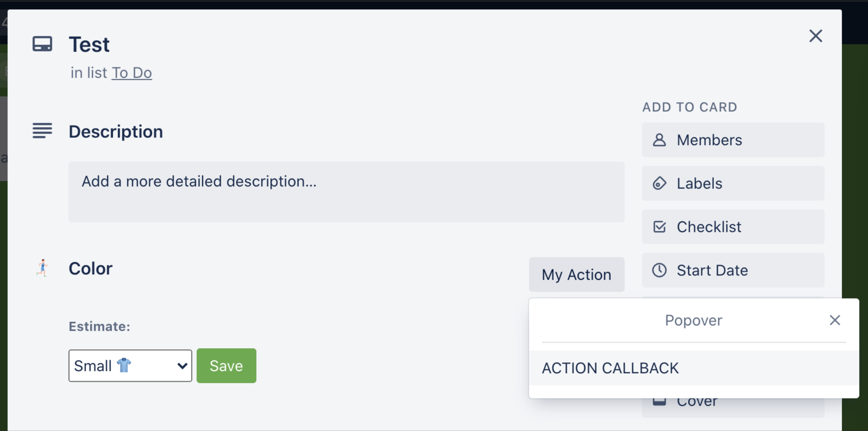Click the description text field
Image resolution: width=868 pixels, height=431 pixels.
coord(346,191)
